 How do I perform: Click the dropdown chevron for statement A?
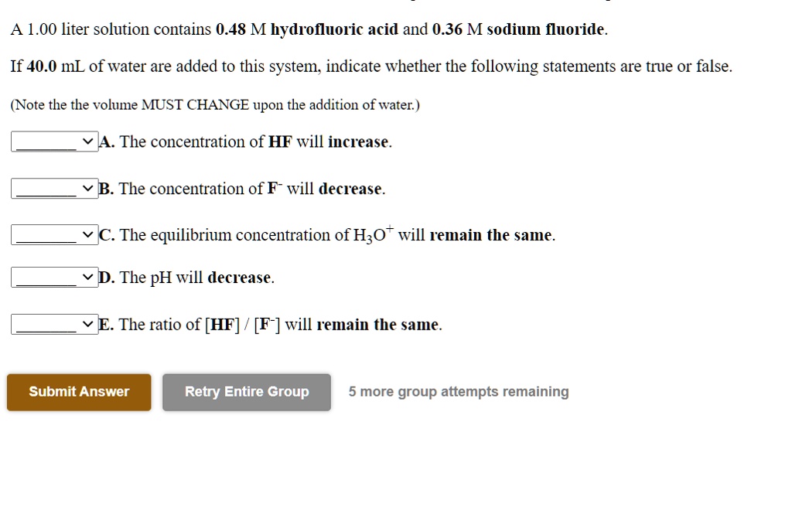(87, 141)
